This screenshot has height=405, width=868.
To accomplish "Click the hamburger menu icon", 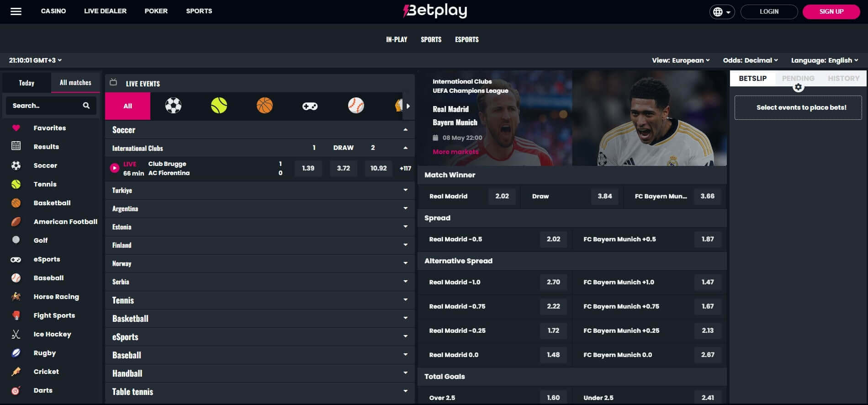I will pos(16,11).
